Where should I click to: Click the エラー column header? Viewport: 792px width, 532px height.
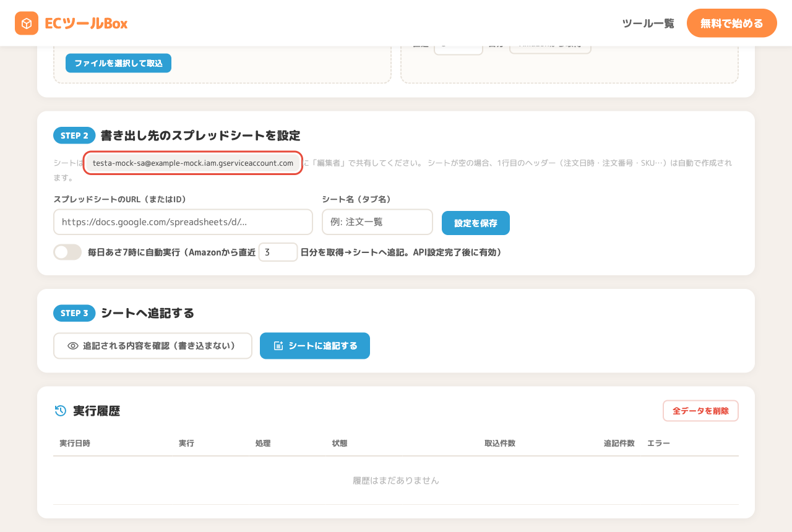658,444
